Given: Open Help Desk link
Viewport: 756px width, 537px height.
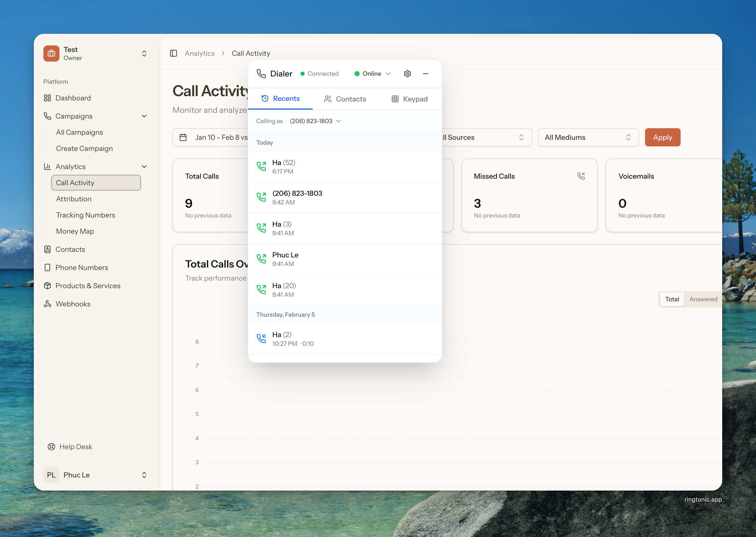Looking at the screenshot, I should [x=76, y=446].
